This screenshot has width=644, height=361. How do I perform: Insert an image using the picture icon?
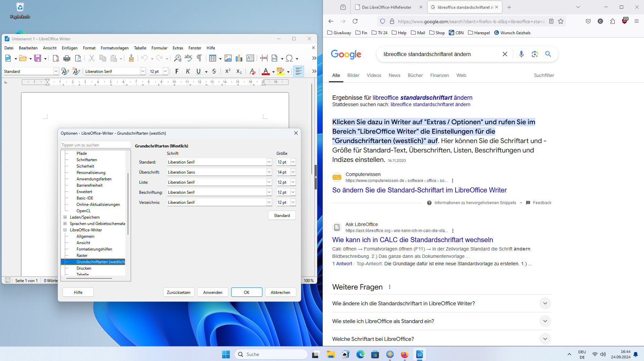(228, 58)
